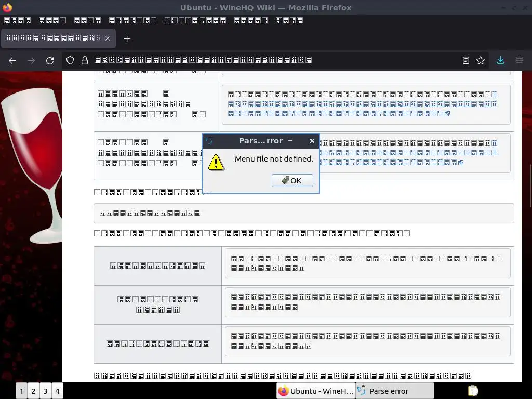The width and height of the screenshot is (532, 399).
Task: Click OK in the Parse error dialog
Action: (x=292, y=180)
